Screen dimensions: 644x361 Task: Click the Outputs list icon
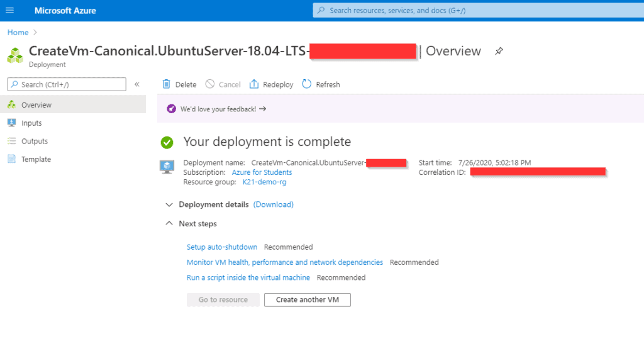(11, 141)
